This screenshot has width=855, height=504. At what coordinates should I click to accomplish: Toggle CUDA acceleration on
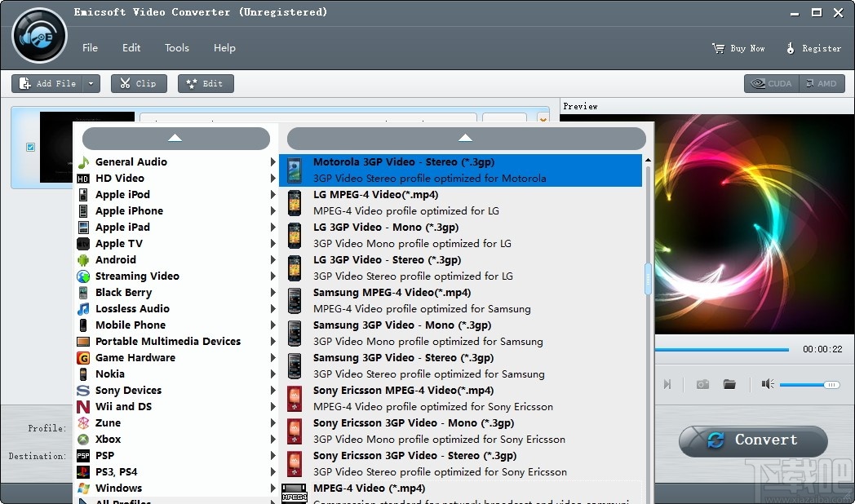[770, 82]
